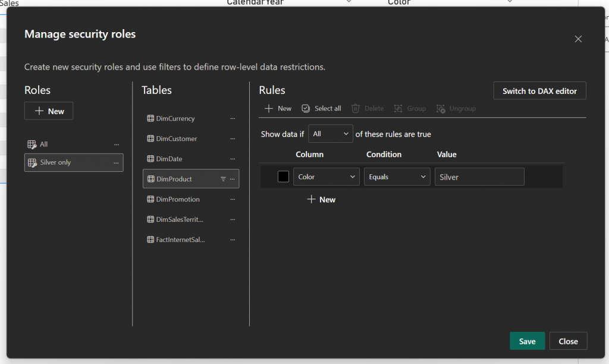Open more options for the All role
Image resolution: width=609 pixels, height=364 pixels.
pos(116,145)
